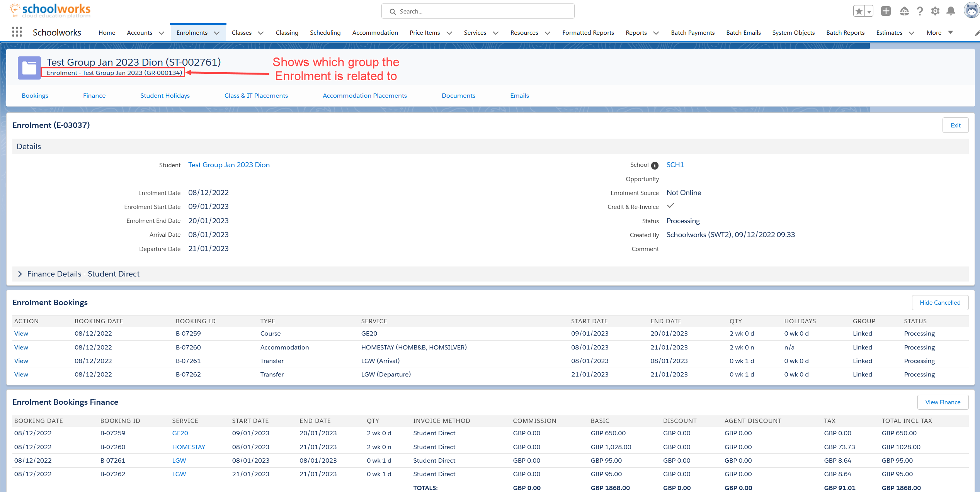Open the favorites list dropdown arrow
Viewport: 980px width, 492px height.
click(869, 11)
